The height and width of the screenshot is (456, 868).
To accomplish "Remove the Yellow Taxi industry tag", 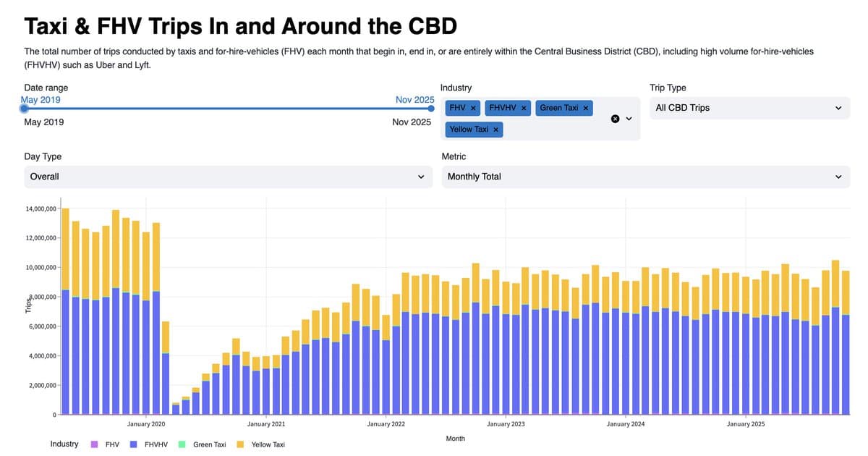I will click(x=496, y=130).
